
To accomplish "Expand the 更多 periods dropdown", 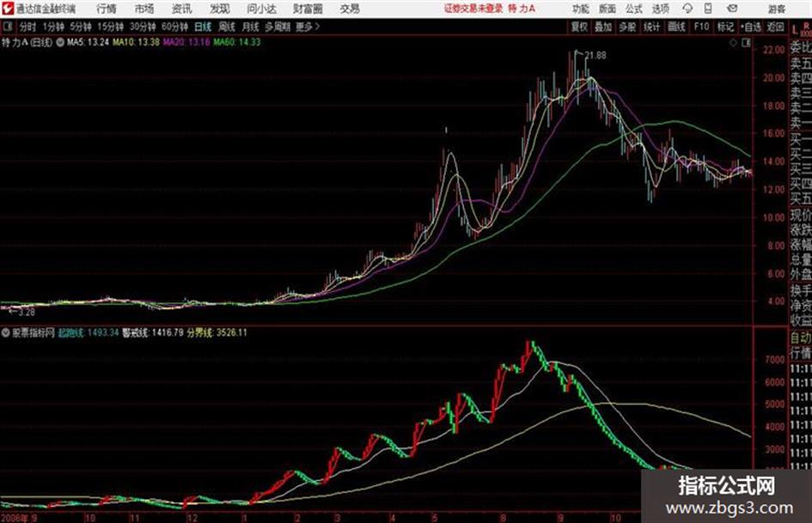I will click(x=308, y=27).
